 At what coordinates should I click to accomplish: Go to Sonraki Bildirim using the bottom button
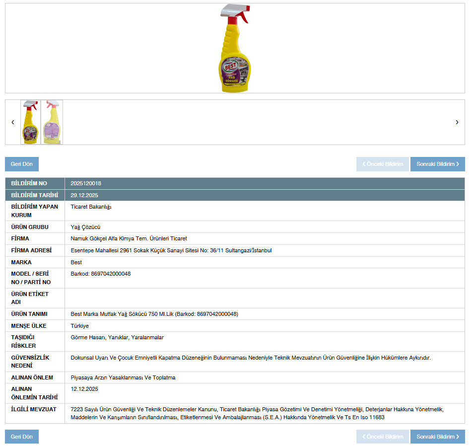coord(437,437)
